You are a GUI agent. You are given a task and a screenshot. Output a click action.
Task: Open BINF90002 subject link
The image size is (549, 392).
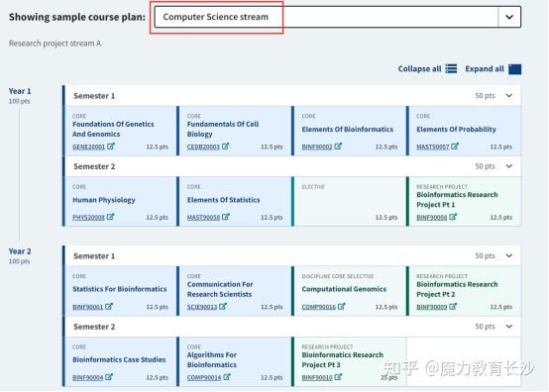[x=317, y=147]
